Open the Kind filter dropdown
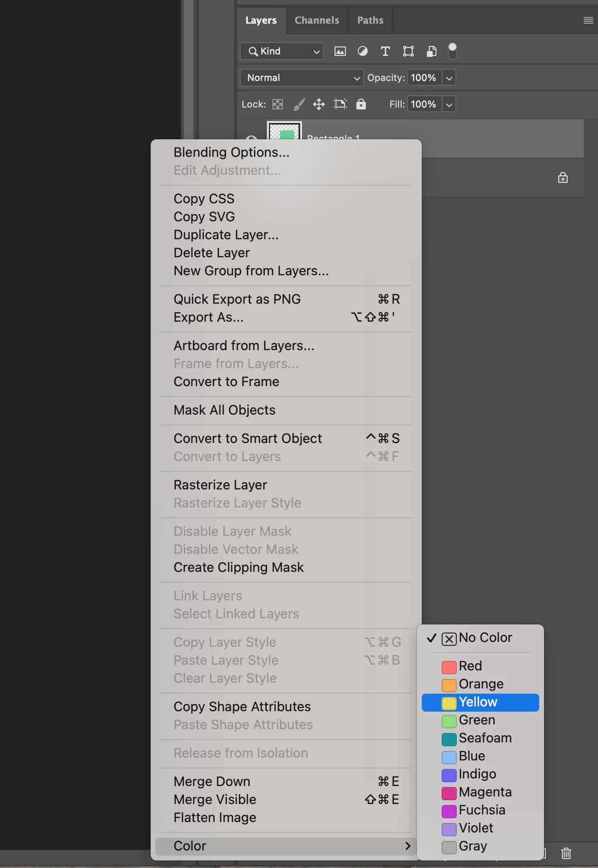This screenshot has width=598, height=868. [282, 51]
